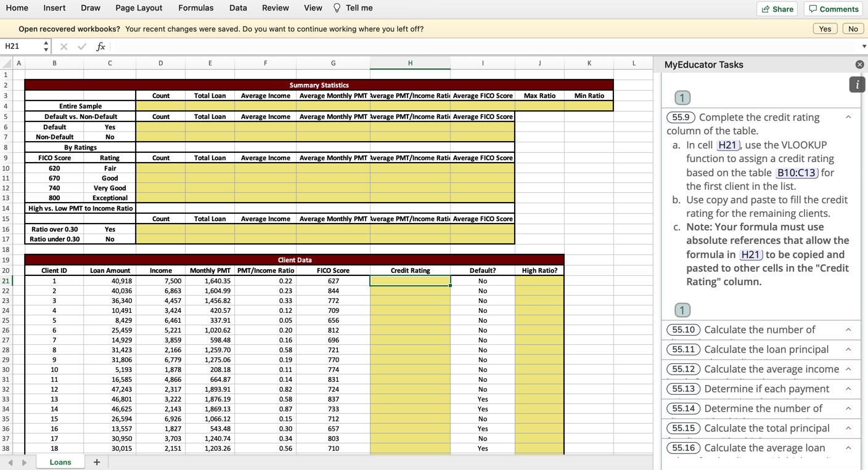Image resolution: width=868 pixels, height=470 pixels.
Task: Open the Comments pane
Action: 833,9
